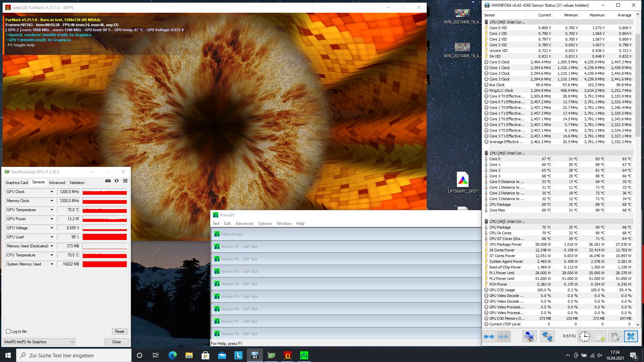Screen dimensions: 644x362
Task: Open HWiNFO settings gear icon
Action: click(x=615, y=336)
